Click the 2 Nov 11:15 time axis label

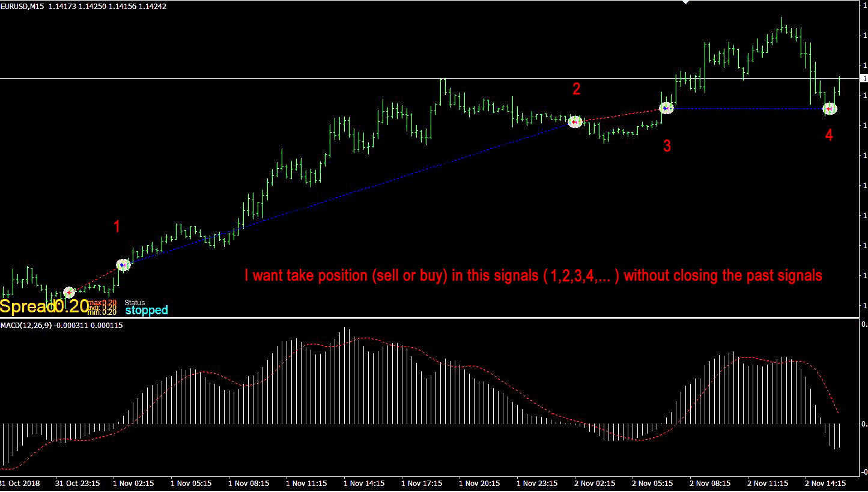coord(768,483)
